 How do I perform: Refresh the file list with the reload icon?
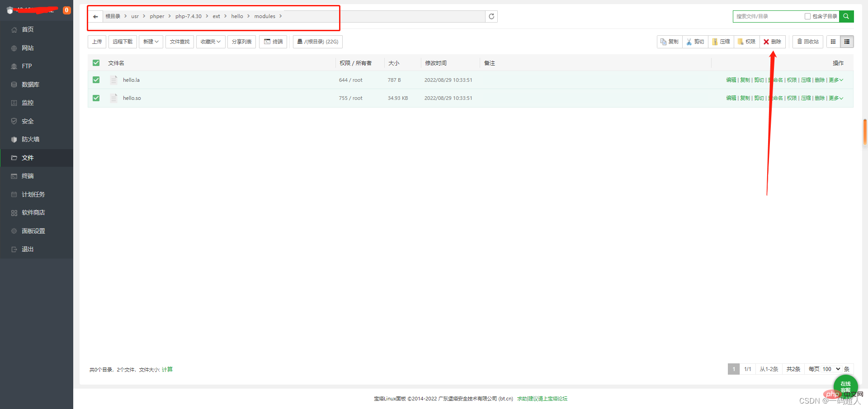click(x=491, y=17)
